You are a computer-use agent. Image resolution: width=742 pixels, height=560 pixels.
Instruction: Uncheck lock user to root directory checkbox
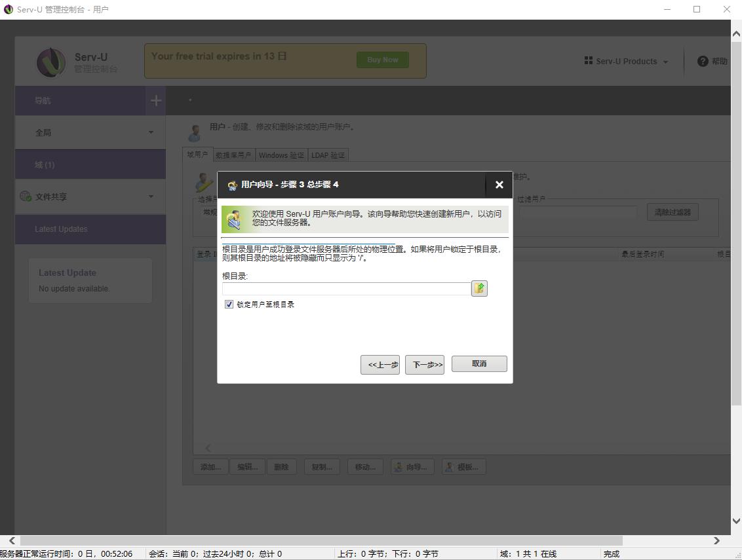tap(229, 305)
